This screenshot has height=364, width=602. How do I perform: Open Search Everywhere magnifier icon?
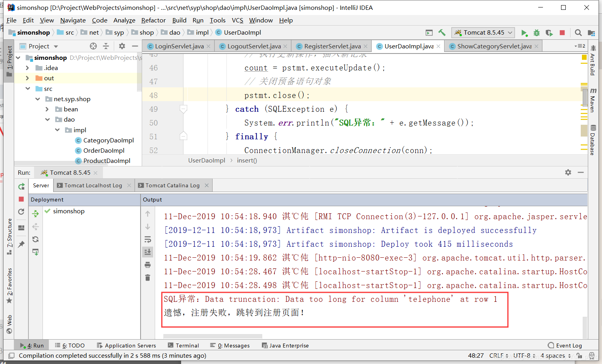click(578, 33)
